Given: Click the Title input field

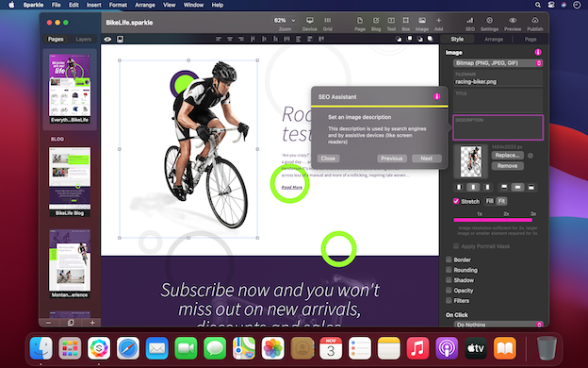Looking at the screenshot, I should pos(498,100).
